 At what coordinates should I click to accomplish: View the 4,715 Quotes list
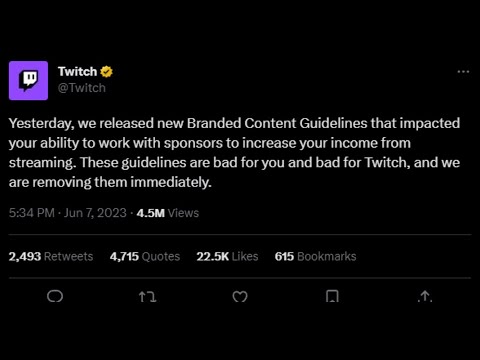coord(145,256)
